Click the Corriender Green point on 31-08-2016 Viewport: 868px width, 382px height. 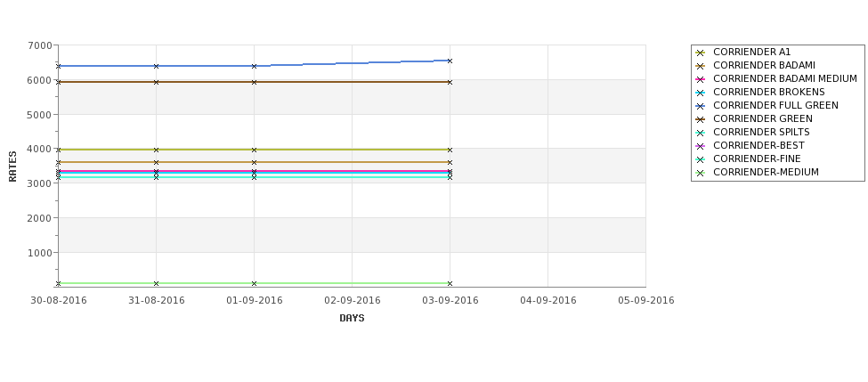[156, 82]
